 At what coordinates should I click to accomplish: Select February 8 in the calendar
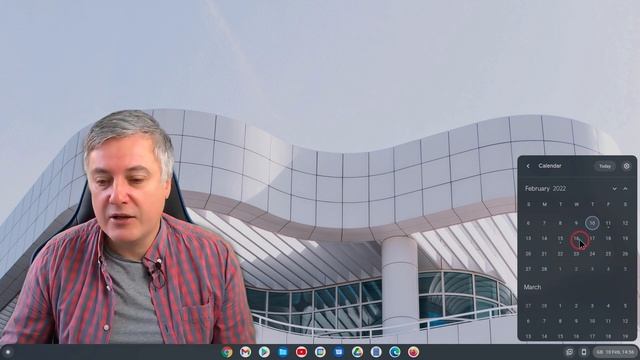click(560, 223)
